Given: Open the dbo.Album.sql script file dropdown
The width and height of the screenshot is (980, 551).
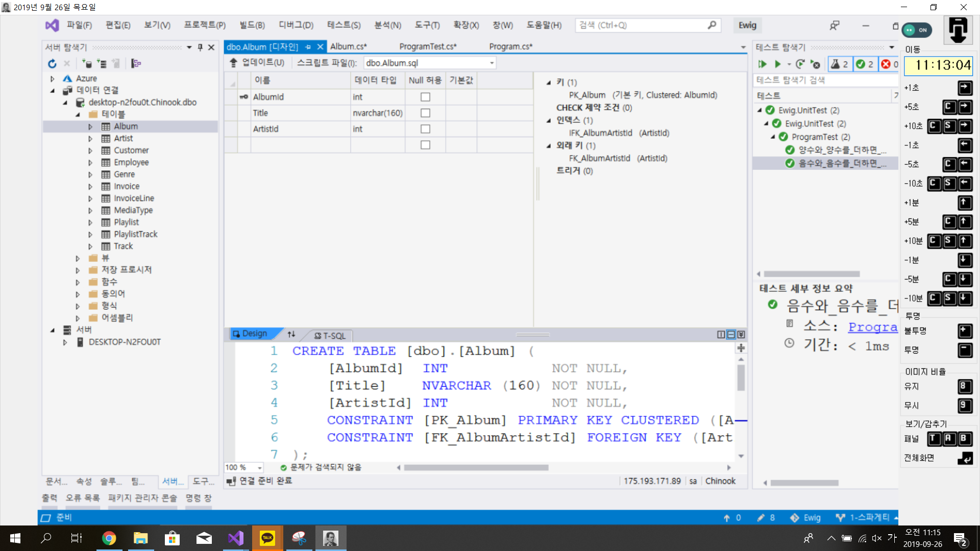Looking at the screenshot, I should point(492,63).
